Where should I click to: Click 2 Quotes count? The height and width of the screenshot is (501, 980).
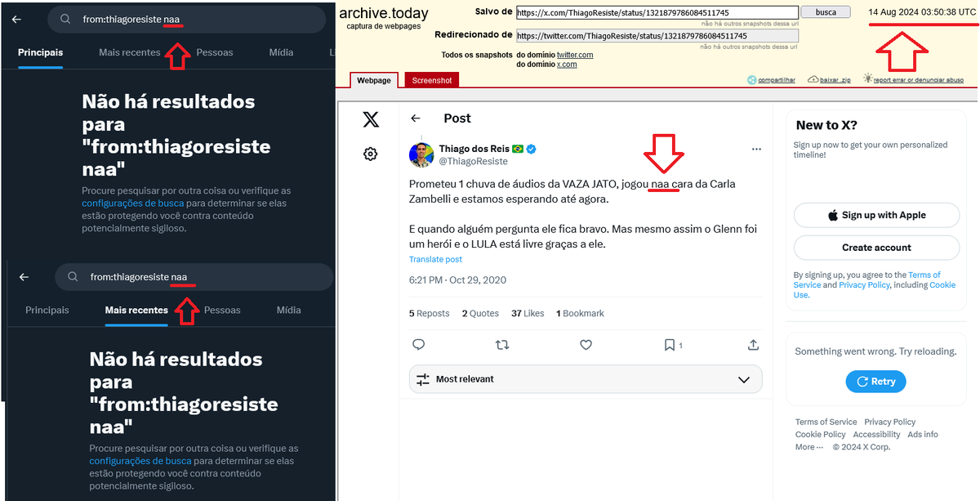(x=480, y=313)
